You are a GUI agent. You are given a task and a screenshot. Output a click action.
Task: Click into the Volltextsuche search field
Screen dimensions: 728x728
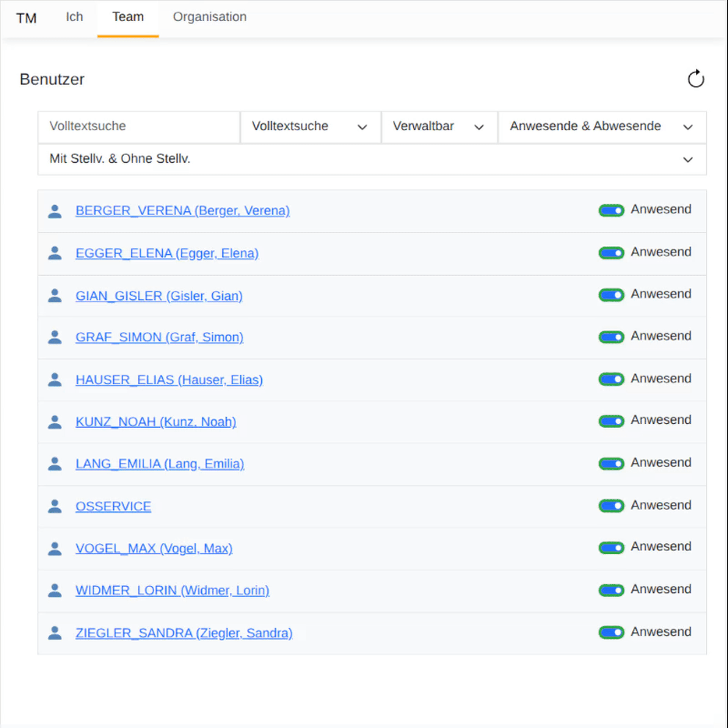138,127
